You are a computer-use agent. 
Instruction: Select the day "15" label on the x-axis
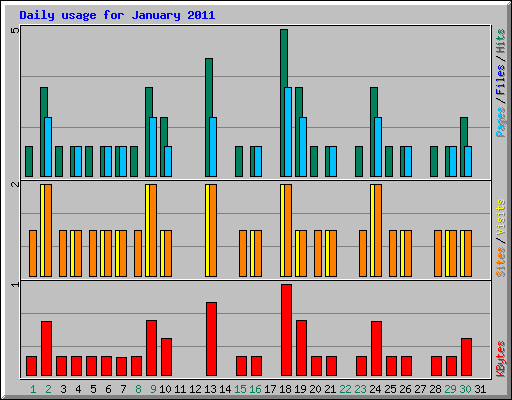click(240, 389)
